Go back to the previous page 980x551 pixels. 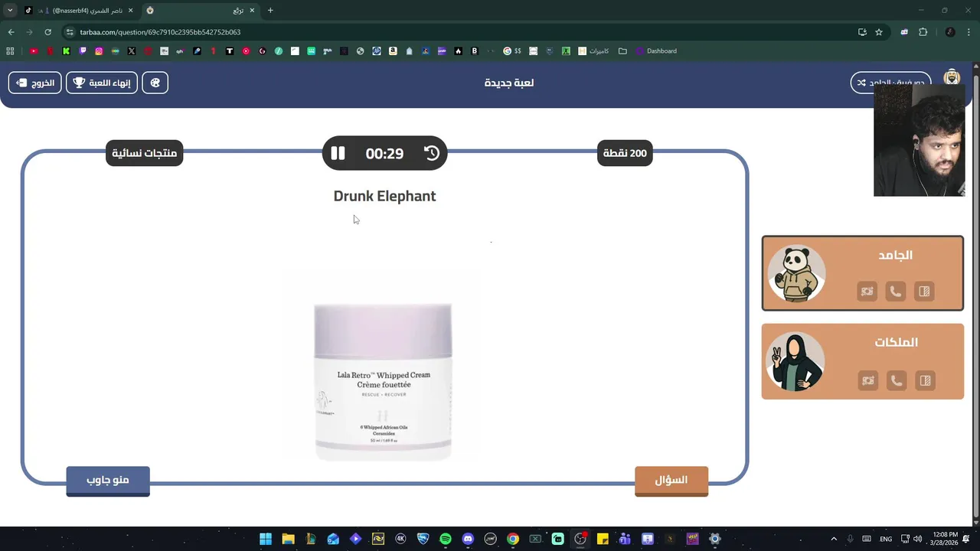coord(11,32)
